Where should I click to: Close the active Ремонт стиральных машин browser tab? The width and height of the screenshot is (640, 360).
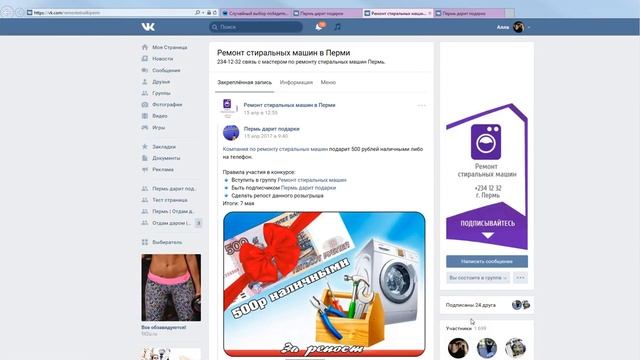click(430, 13)
